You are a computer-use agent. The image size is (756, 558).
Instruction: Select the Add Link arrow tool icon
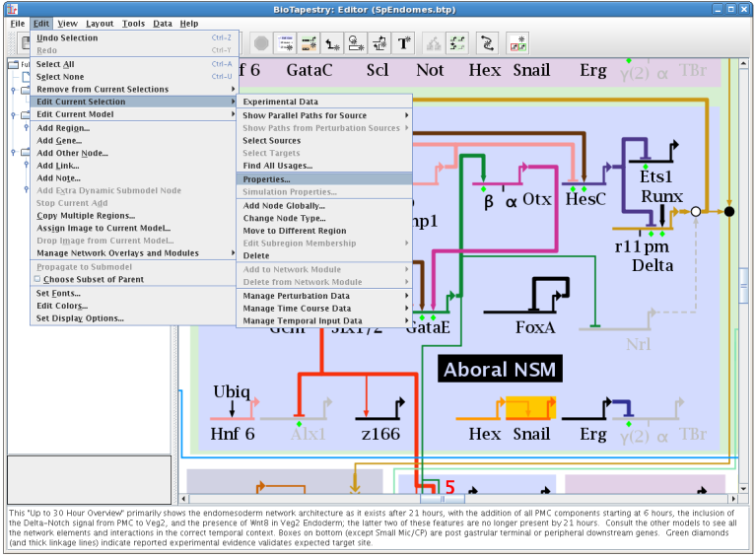click(333, 42)
